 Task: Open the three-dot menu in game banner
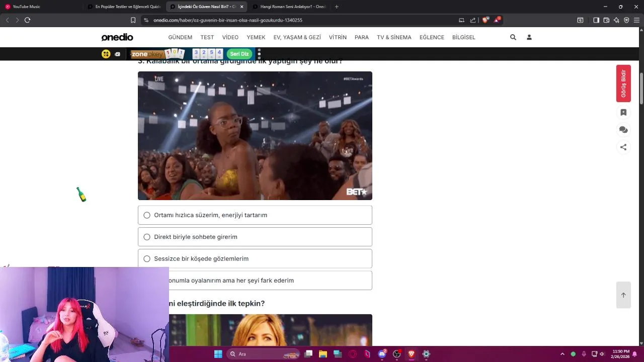[x=259, y=54]
